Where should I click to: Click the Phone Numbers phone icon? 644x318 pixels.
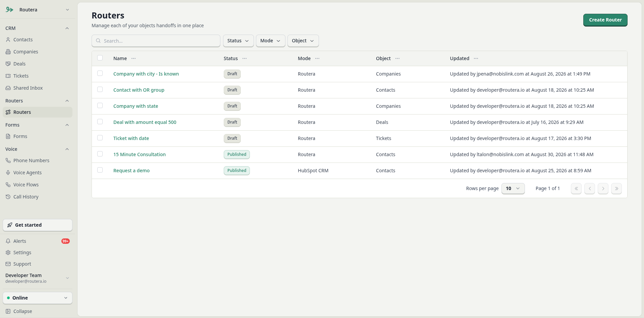point(8,161)
